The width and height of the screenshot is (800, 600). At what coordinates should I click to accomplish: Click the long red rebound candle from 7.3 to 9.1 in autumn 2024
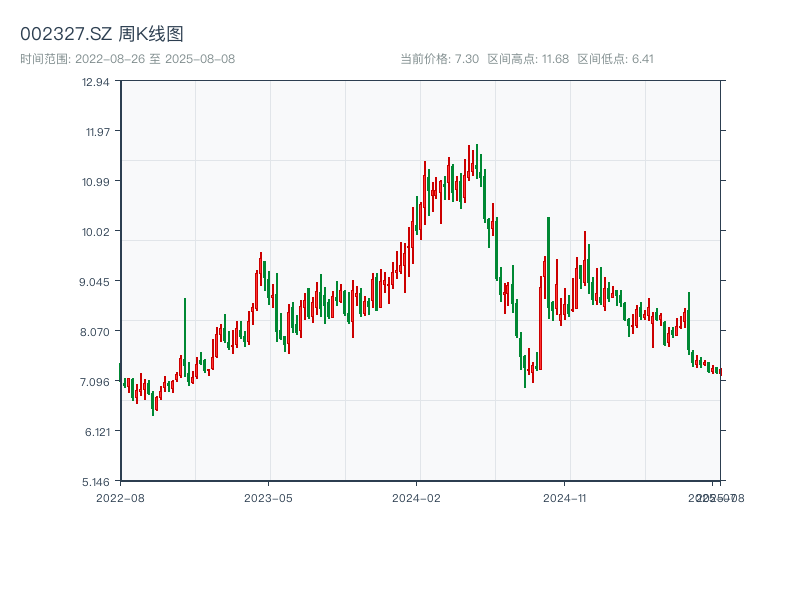[x=540, y=321]
